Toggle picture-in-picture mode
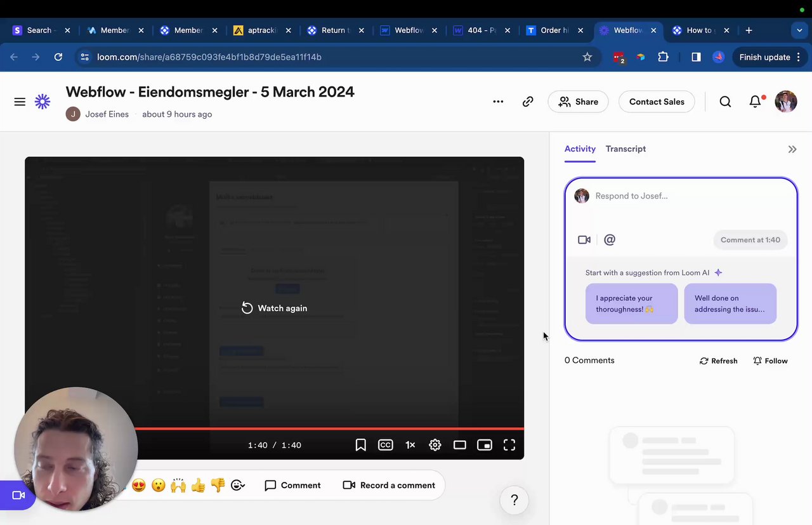 point(485,445)
